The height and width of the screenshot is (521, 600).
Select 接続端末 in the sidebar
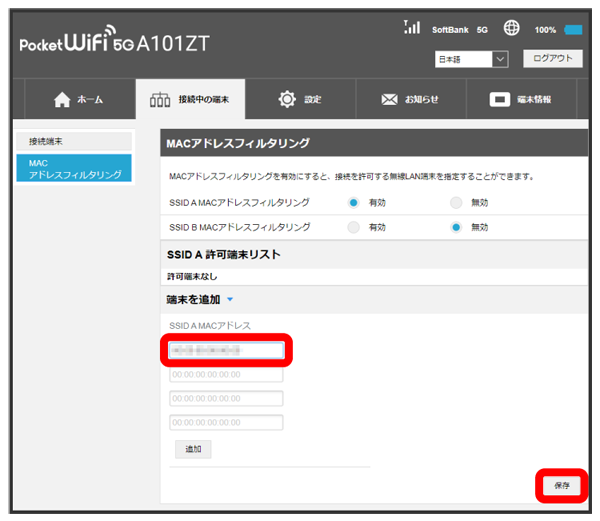pos(75,142)
